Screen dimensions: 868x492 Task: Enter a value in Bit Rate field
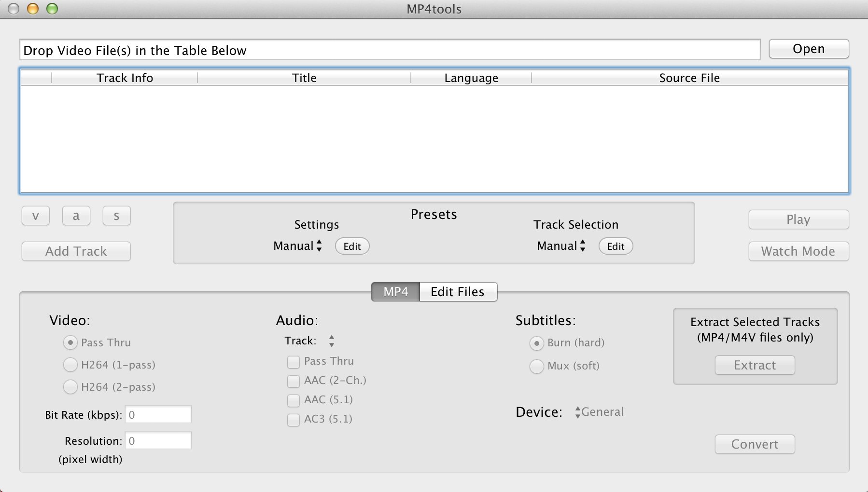tap(158, 414)
